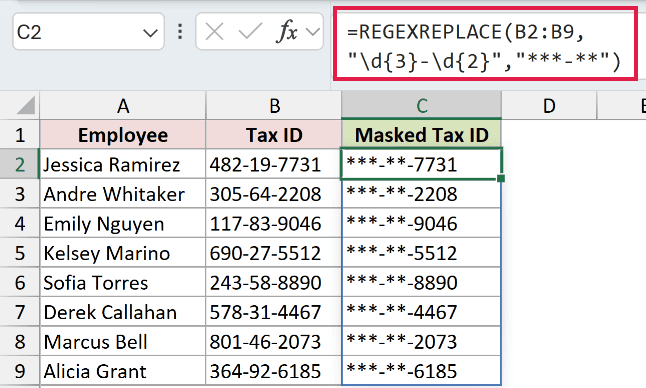Select row 4 header
646x388 pixels.
coord(20,224)
